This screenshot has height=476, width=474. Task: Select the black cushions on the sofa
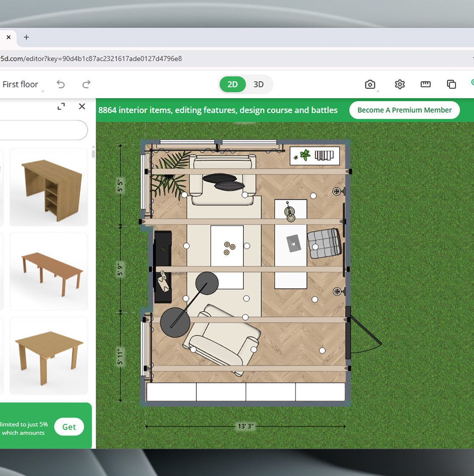tap(223, 181)
